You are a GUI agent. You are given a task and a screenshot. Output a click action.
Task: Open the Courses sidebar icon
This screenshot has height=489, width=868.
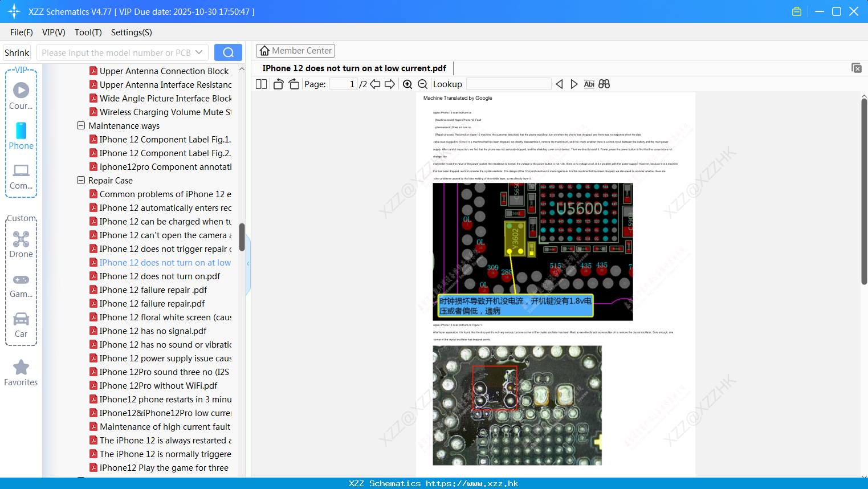[21, 96]
